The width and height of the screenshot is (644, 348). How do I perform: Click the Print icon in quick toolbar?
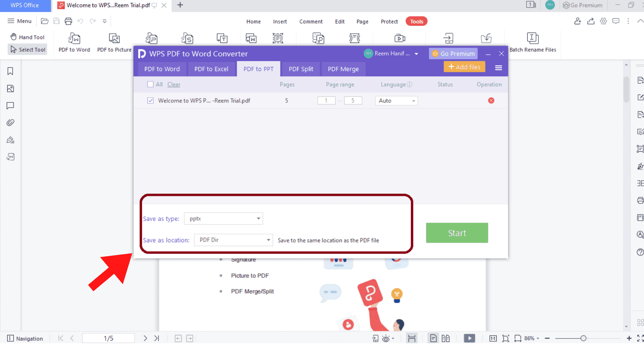(68, 21)
